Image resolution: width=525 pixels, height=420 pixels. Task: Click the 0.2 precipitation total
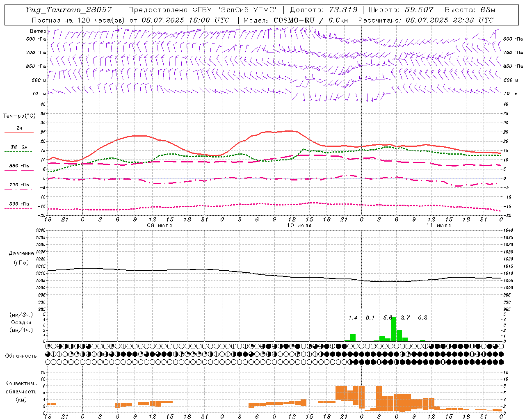422,317
